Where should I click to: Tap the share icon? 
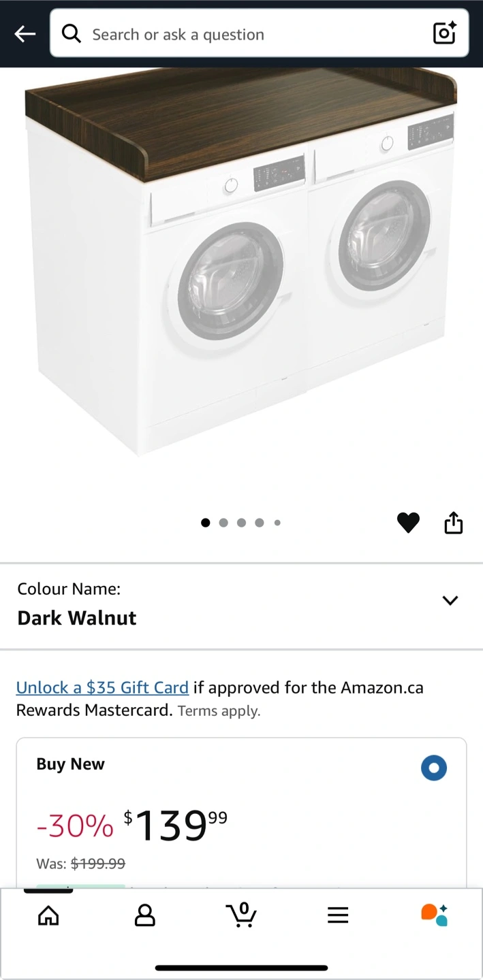pyautogui.click(x=454, y=523)
